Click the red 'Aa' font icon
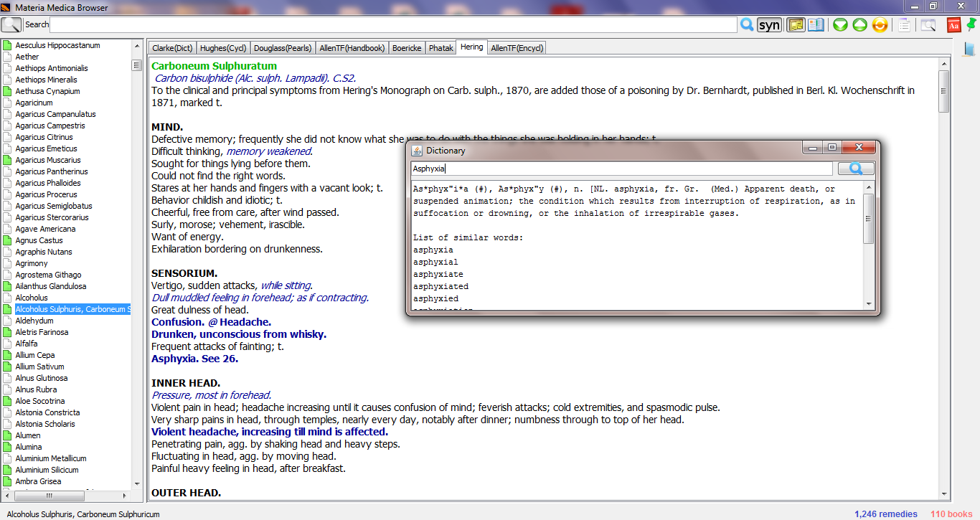 click(953, 25)
